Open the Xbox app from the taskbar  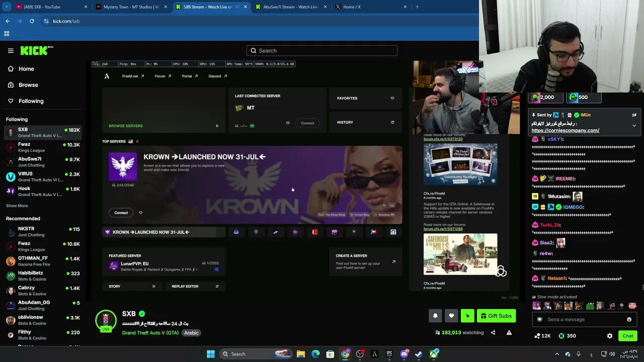(x=433, y=354)
